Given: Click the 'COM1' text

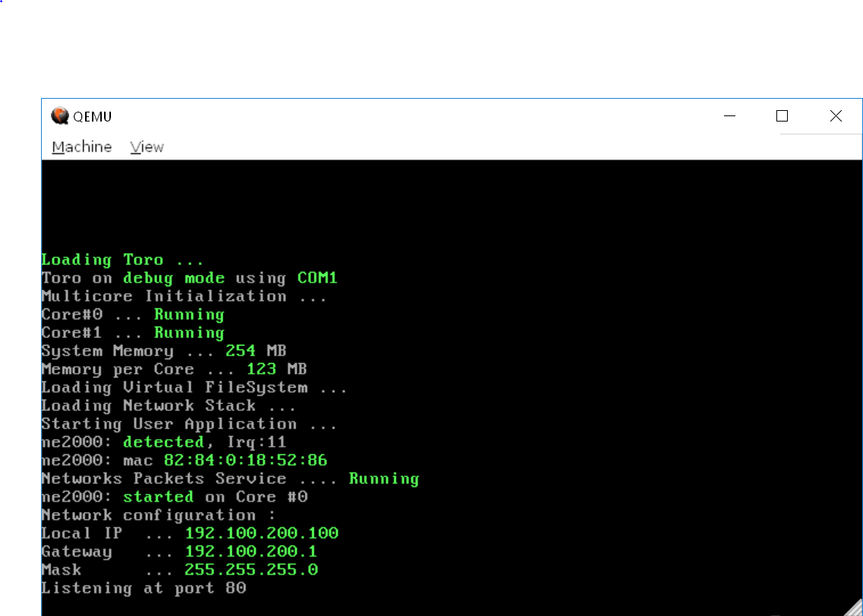Looking at the screenshot, I should point(318,278).
